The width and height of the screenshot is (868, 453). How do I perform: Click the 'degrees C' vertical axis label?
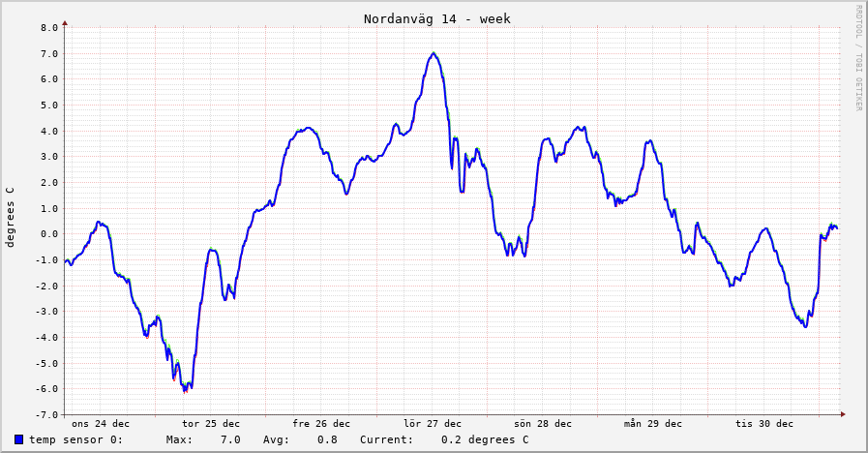pyautogui.click(x=10, y=218)
